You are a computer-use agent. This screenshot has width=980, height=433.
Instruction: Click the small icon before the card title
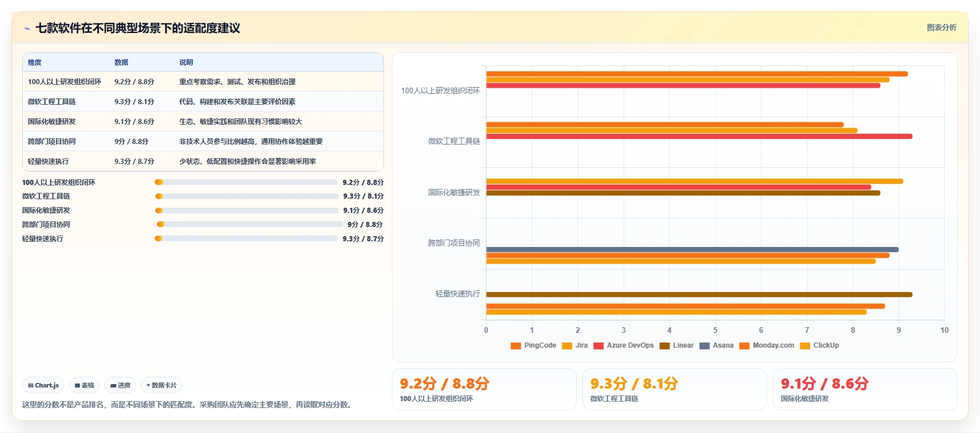tap(27, 28)
